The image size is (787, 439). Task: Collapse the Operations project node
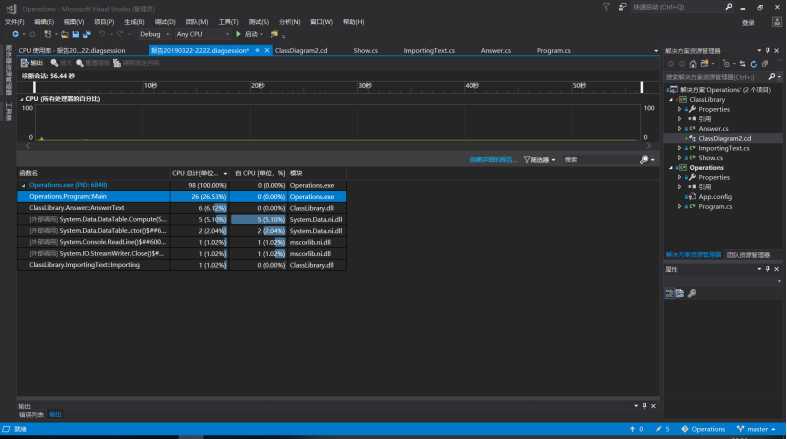point(672,168)
